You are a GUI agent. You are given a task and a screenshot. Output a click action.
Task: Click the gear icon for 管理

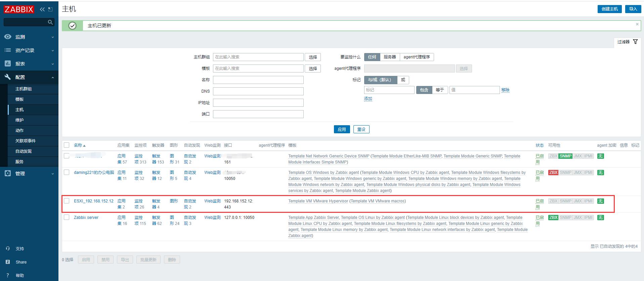tap(8, 173)
